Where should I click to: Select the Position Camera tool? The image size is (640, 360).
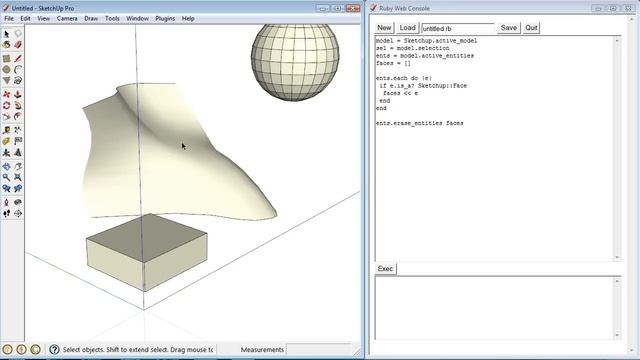[7, 202]
